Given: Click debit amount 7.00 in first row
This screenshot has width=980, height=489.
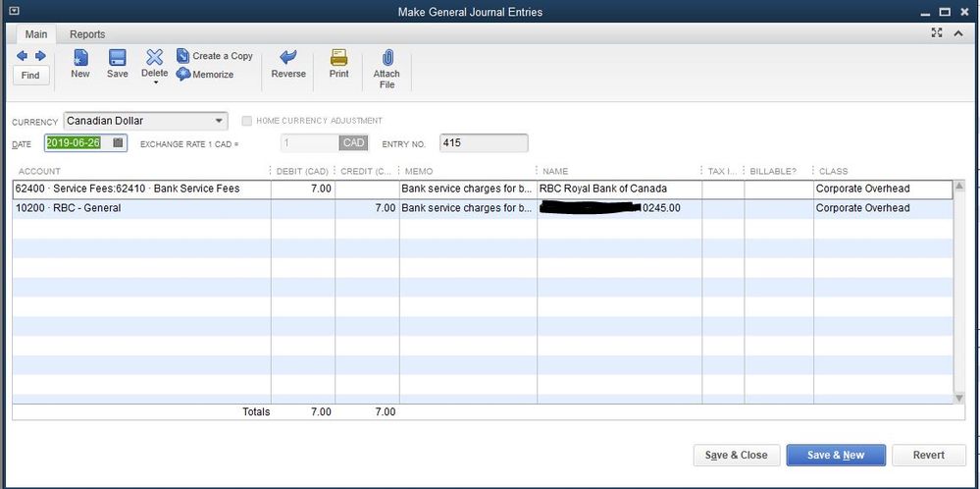Looking at the screenshot, I should [x=303, y=189].
